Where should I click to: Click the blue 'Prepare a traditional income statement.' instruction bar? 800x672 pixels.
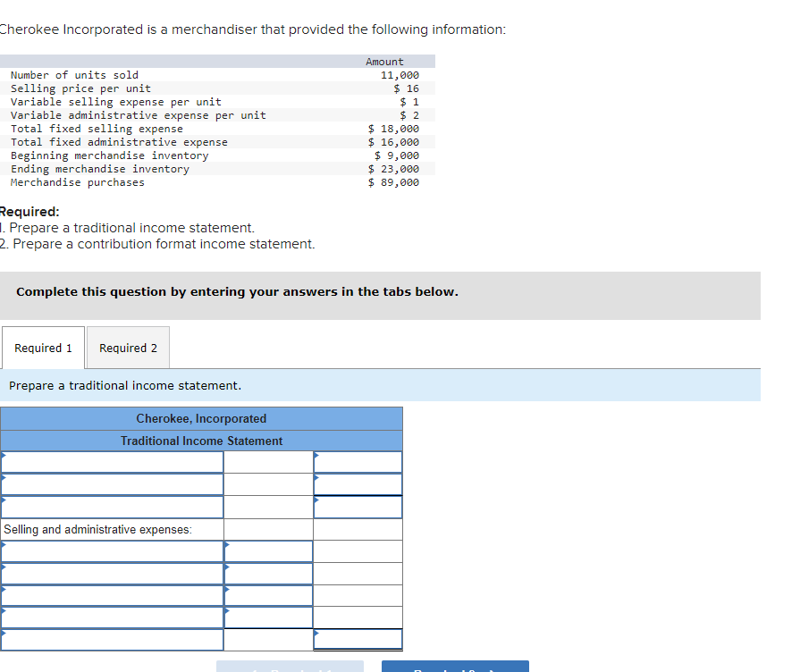point(380,385)
